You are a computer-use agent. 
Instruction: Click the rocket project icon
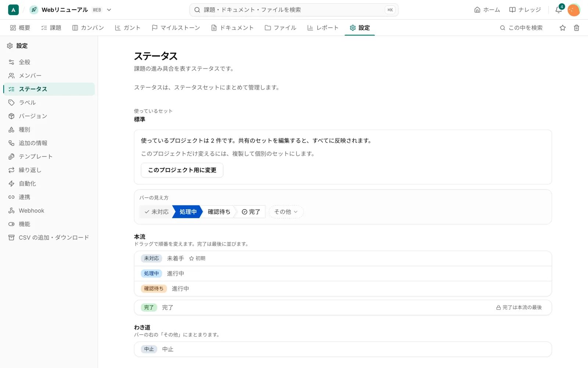click(x=34, y=10)
